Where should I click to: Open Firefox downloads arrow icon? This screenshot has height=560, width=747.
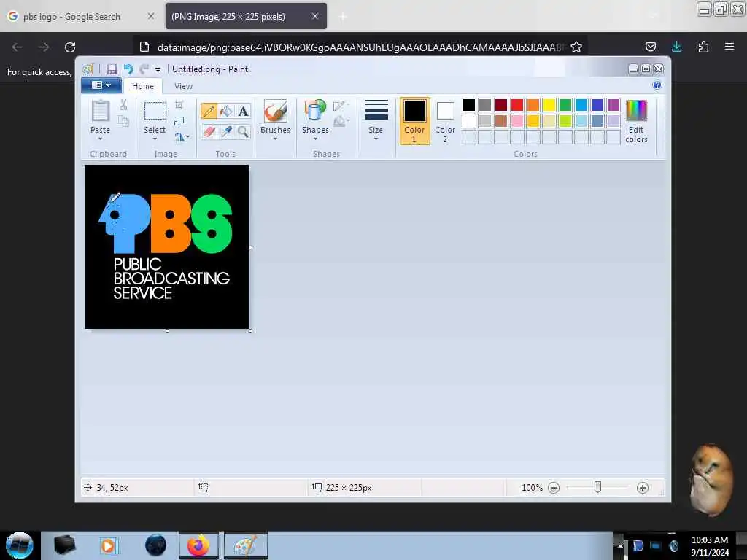(676, 47)
